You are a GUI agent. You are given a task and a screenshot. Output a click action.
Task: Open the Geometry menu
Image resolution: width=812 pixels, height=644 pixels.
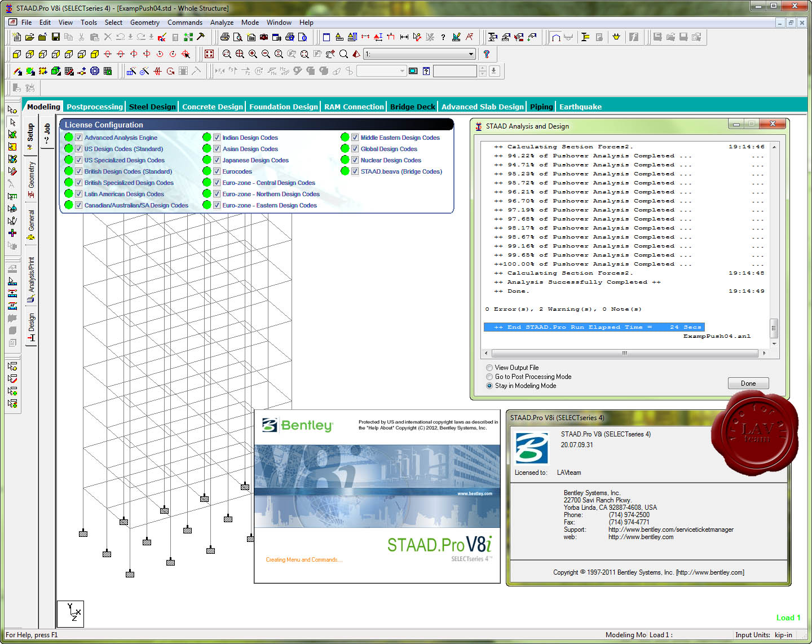coord(145,23)
